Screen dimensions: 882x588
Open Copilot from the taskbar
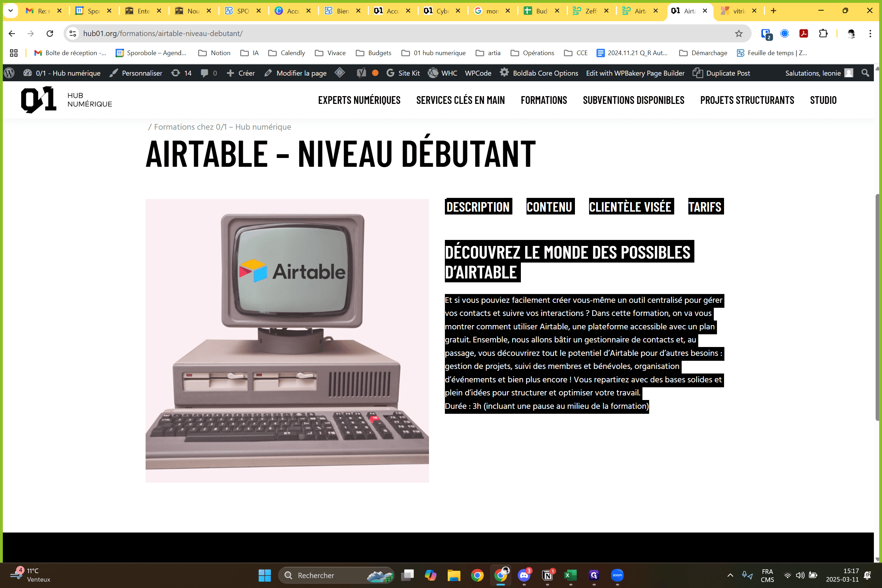click(430, 575)
